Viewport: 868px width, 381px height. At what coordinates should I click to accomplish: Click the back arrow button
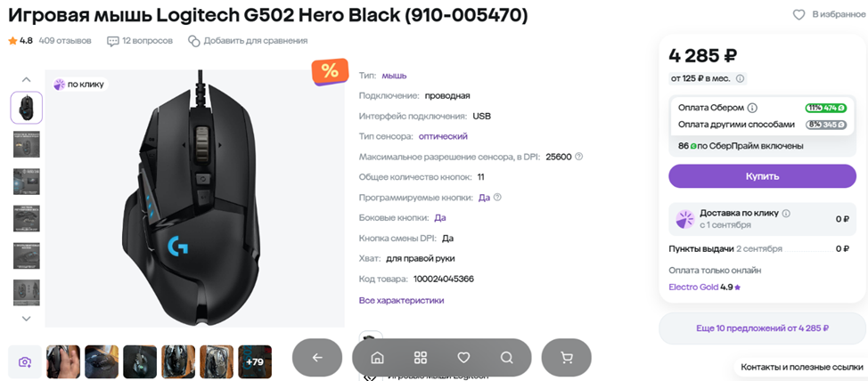pos(316,358)
